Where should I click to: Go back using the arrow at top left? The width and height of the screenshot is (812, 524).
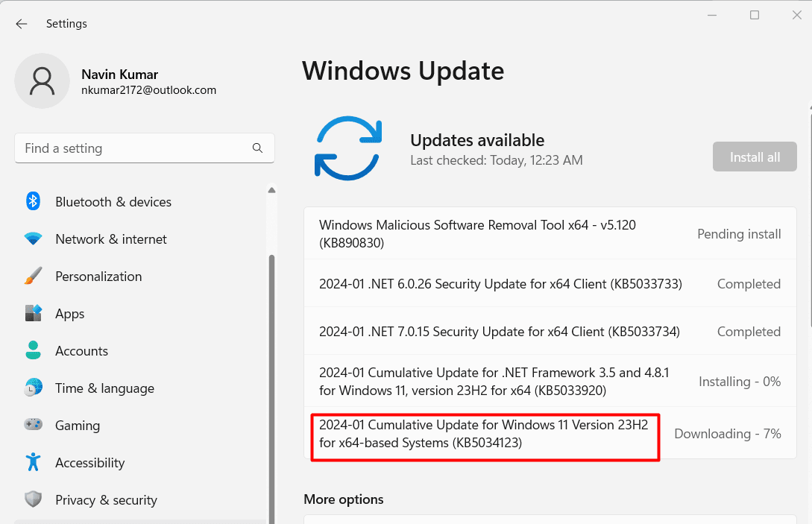point(21,23)
